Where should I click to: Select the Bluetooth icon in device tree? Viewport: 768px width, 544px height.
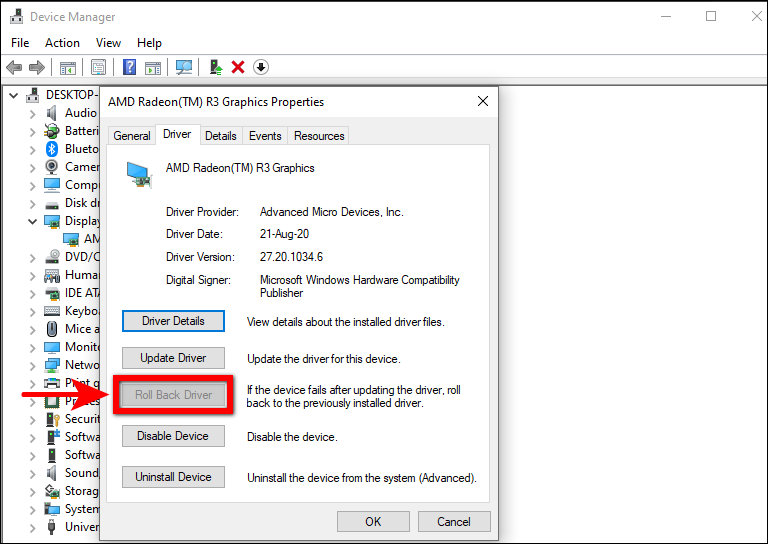(x=51, y=149)
